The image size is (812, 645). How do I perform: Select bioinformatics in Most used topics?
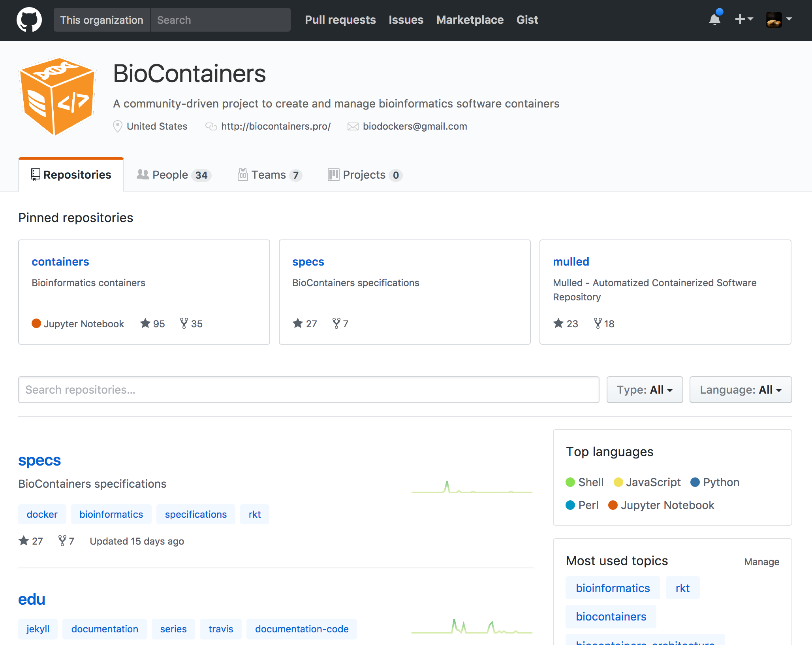[613, 588]
